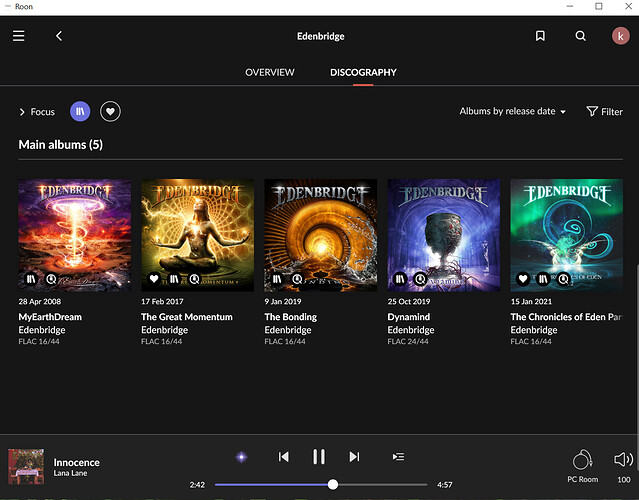Click the 28 Apr 2008 release date
Screen dimensions: 639x500
[x=40, y=302]
